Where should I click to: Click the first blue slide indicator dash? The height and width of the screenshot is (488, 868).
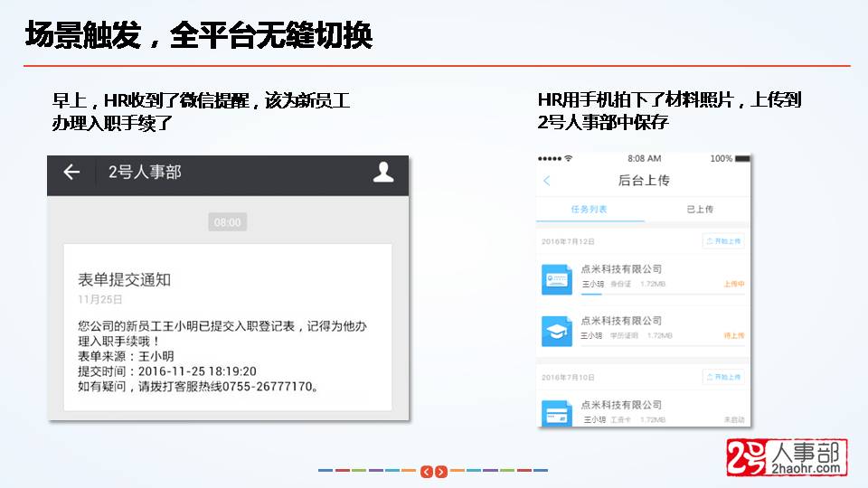point(326,471)
